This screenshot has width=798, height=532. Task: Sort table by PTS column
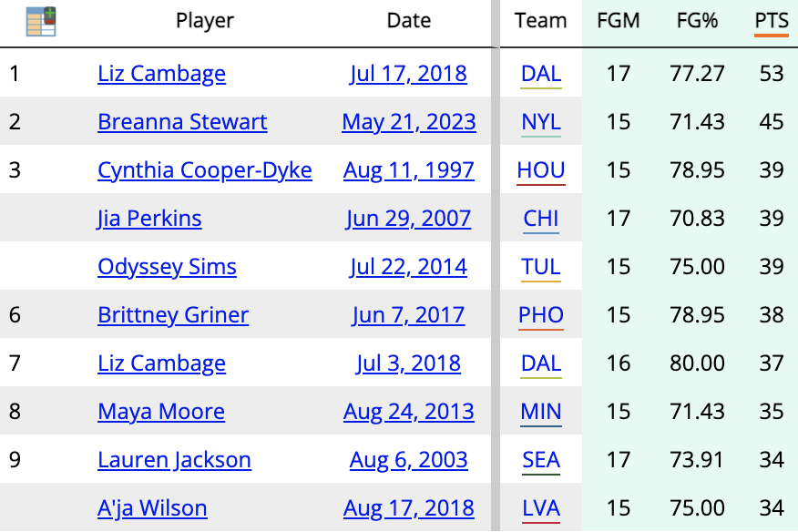coord(771,21)
